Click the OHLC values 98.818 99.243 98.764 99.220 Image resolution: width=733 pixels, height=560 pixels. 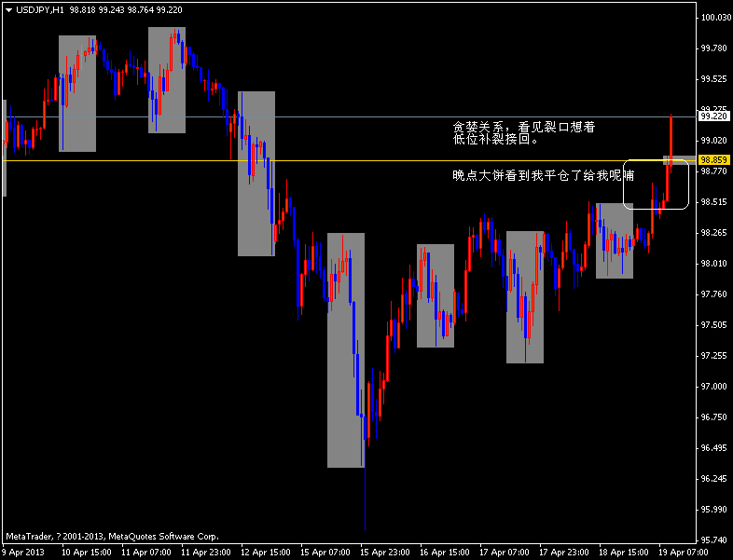click(x=126, y=10)
